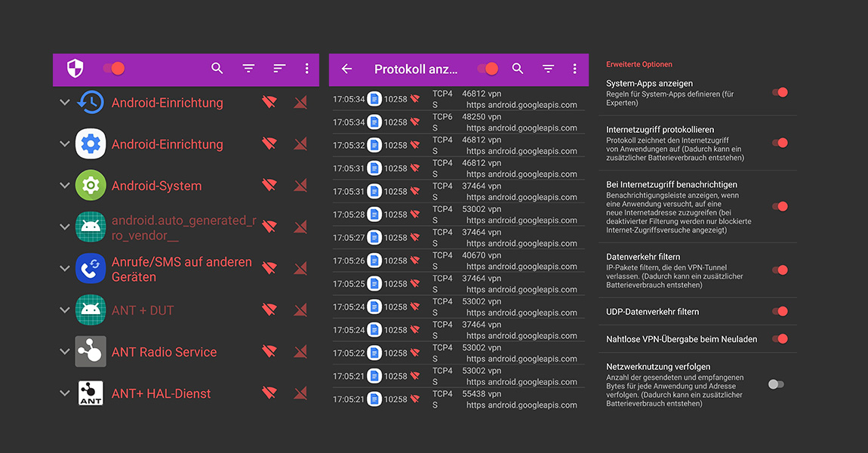Expand the Android-Einrichtung row with gear icon
Image resolution: width=868 pixels, height=453 pixels.
tap(65, 144)
